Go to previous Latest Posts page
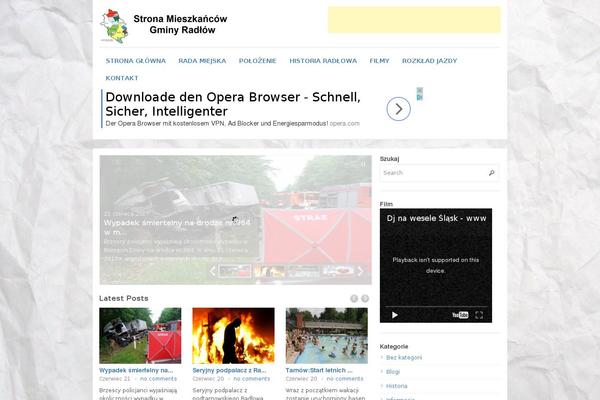Screen dimensions: 600x400 coord(354,299)
